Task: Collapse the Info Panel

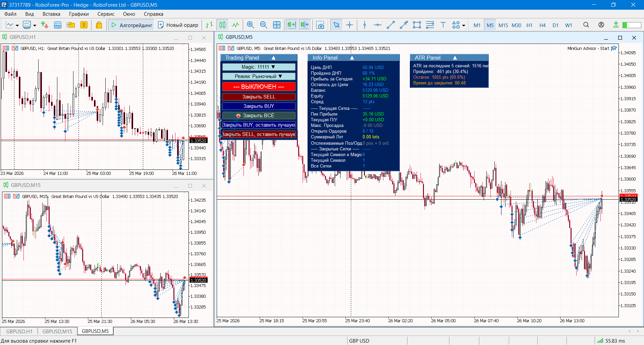Action: click(352, 58)
